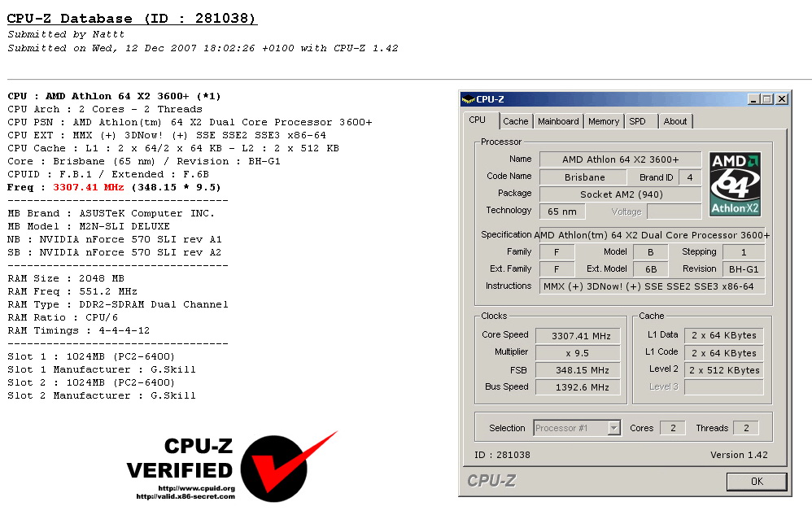The width and height of the screenshot is (812, 515).
Task: Click the Slot 1 Manufacturer G.Skill line
Action: click(x=102, y=369)
